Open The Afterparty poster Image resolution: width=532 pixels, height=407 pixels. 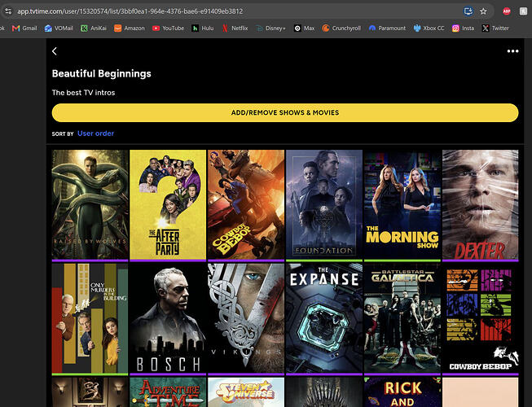tap(168, 204)
